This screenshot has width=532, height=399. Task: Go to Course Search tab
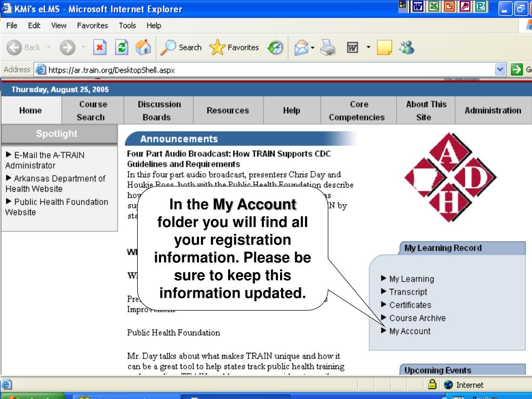coord(92,110)
